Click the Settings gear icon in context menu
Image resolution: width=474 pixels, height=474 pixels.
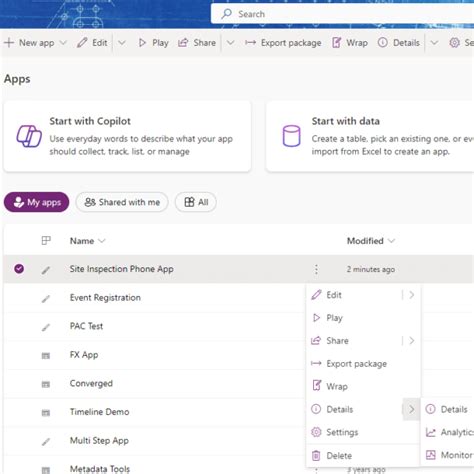pos(316,432)
